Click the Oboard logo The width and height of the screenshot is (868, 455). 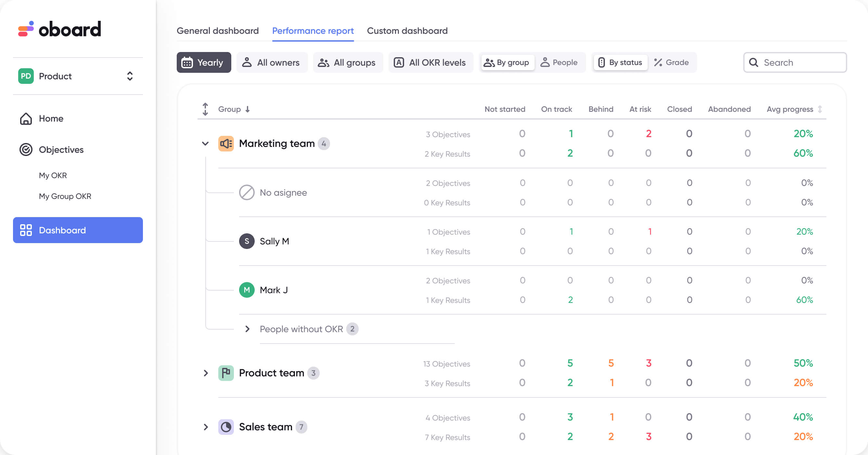[x=59, y=29]
